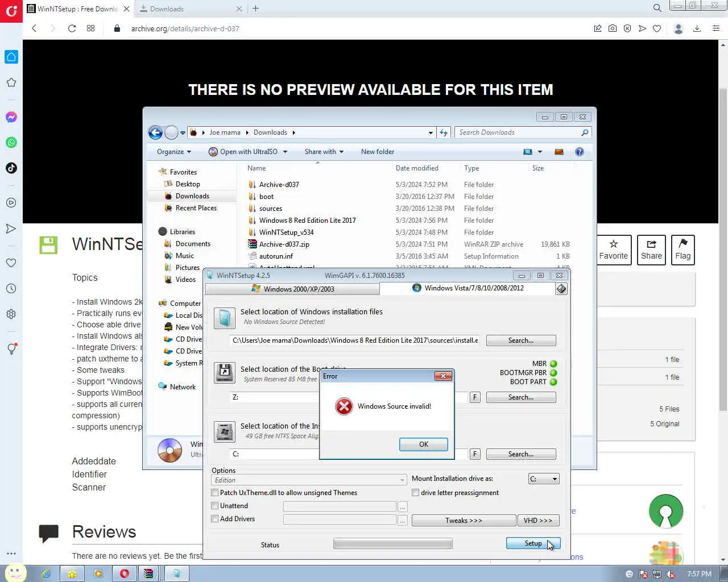This screenshot has width=728, height=582.
Task: Enable the Add Drivers checkbox
Action: pos(214,519)
